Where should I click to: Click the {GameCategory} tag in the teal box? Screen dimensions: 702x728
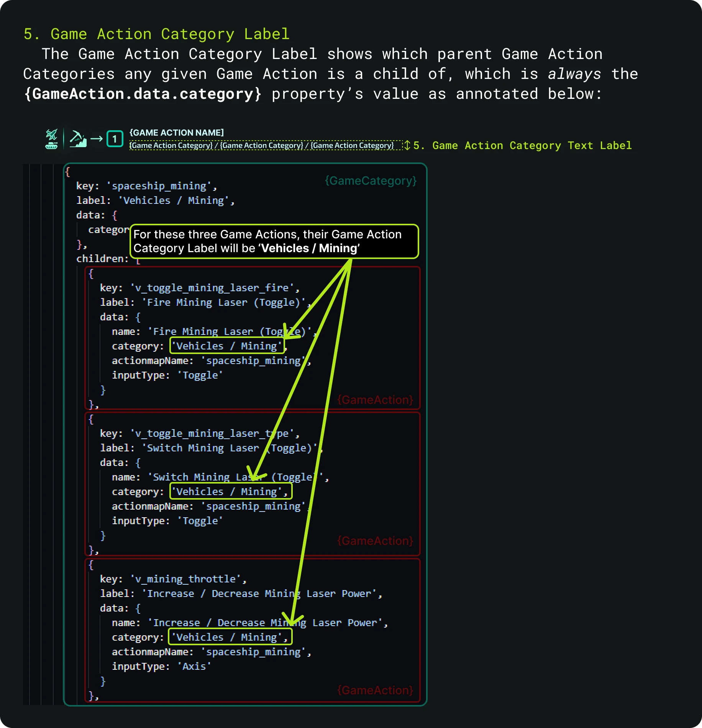pyautogui.click(x=371, y=180)
